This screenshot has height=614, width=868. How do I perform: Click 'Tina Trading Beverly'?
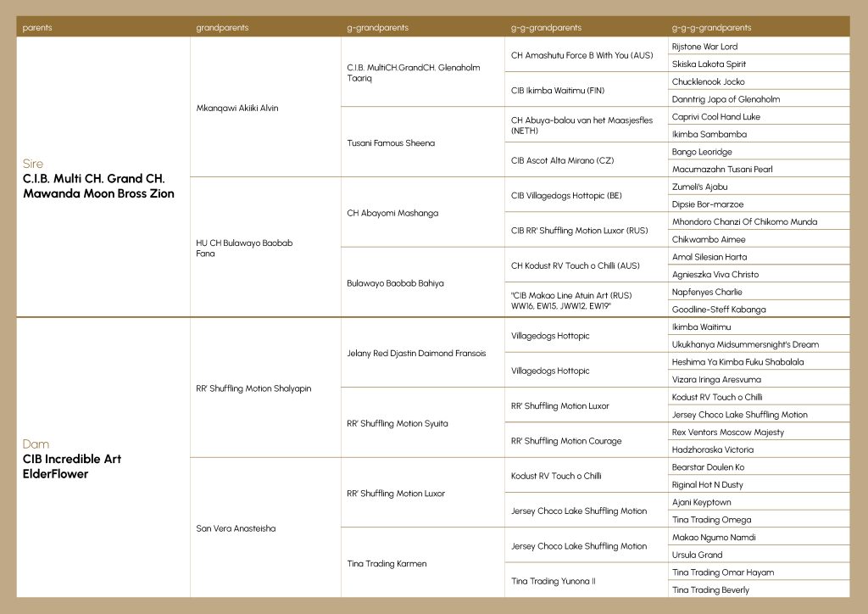click(x=710, y=590)
